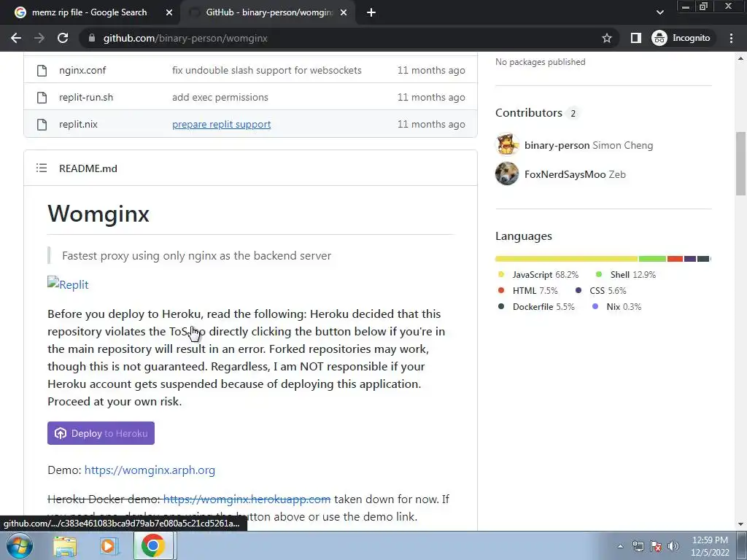Viewport: 747px width, 560px height.
Task: Open the browser side panel icon
Action: 636,38
